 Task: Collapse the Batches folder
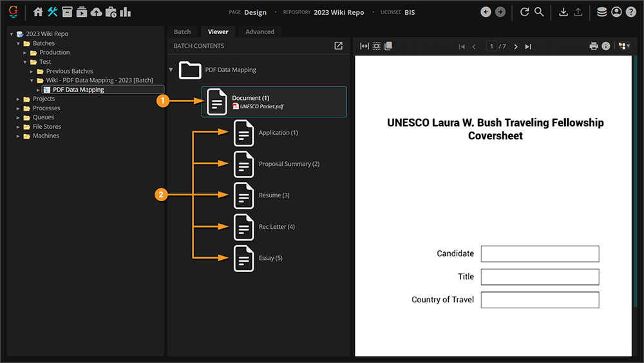[x=18, y=43]
